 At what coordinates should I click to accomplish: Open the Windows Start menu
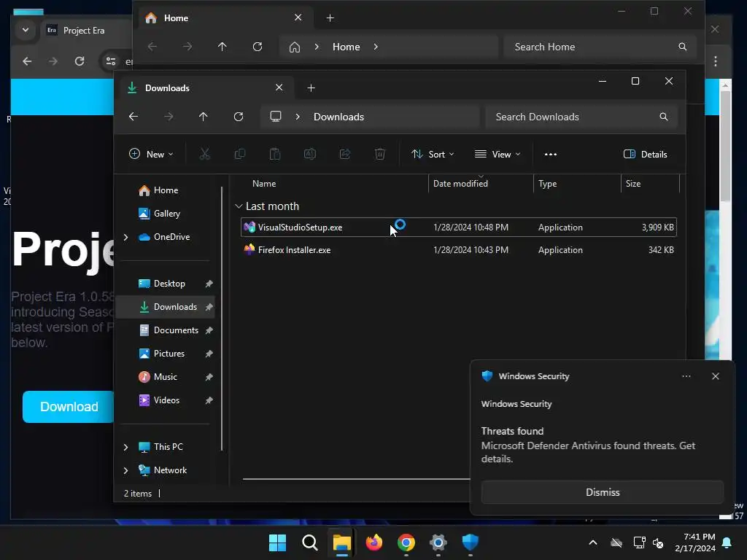(x=277, y=542)
